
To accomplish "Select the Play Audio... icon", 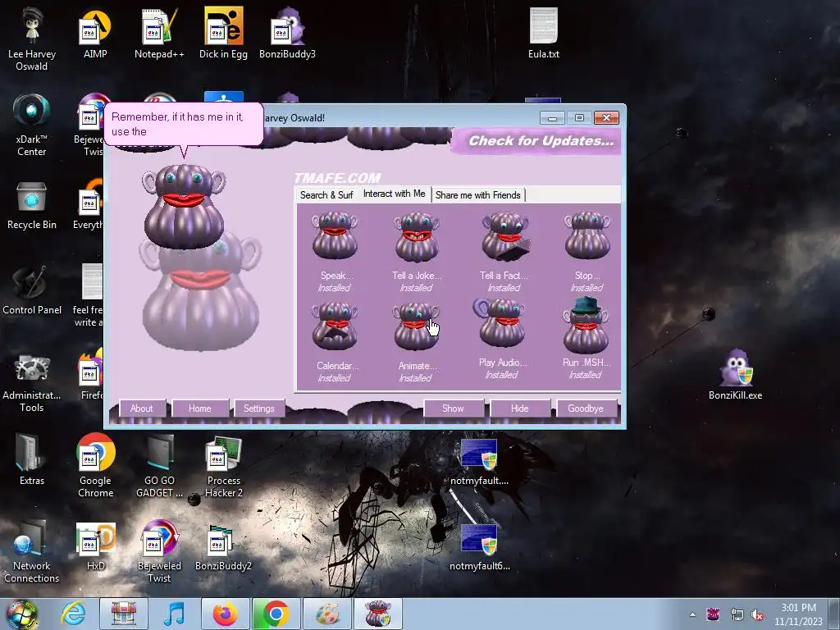I will 500,323.
